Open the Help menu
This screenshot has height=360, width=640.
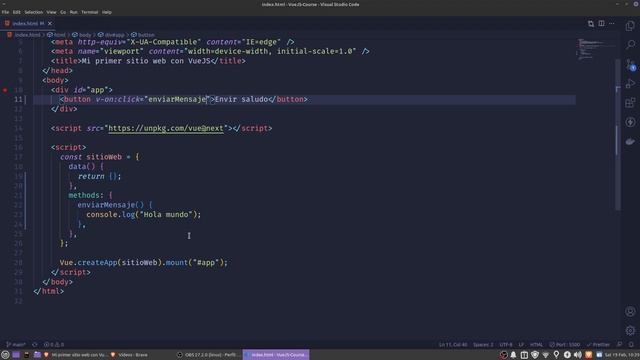[x=107, y=12]
